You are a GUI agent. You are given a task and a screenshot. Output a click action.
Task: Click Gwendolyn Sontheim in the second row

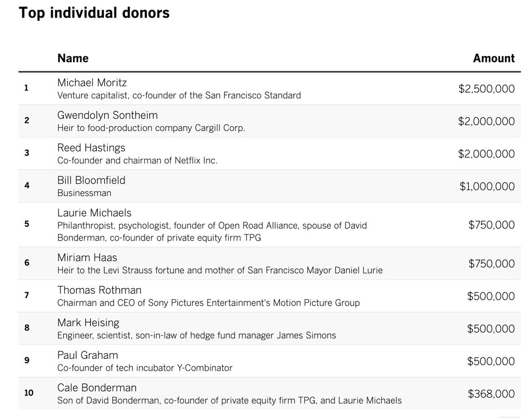pyautogui.click(x=107, y=115)
